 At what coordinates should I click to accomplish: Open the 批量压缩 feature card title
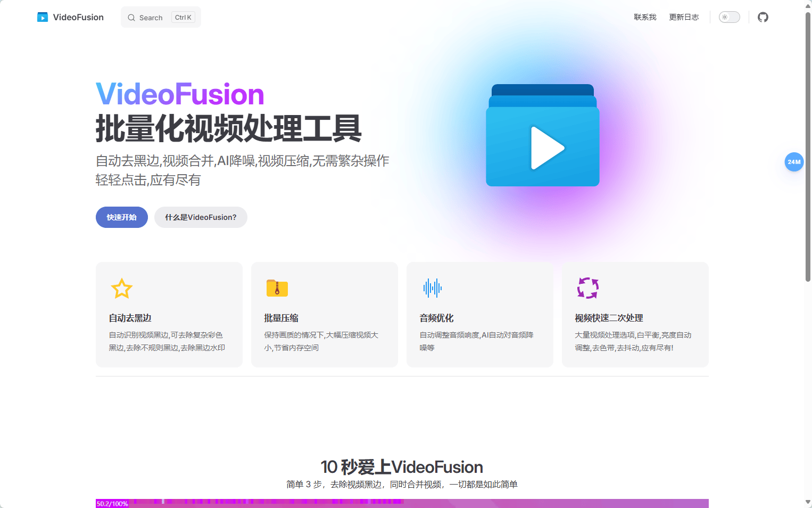click(281, 318)
